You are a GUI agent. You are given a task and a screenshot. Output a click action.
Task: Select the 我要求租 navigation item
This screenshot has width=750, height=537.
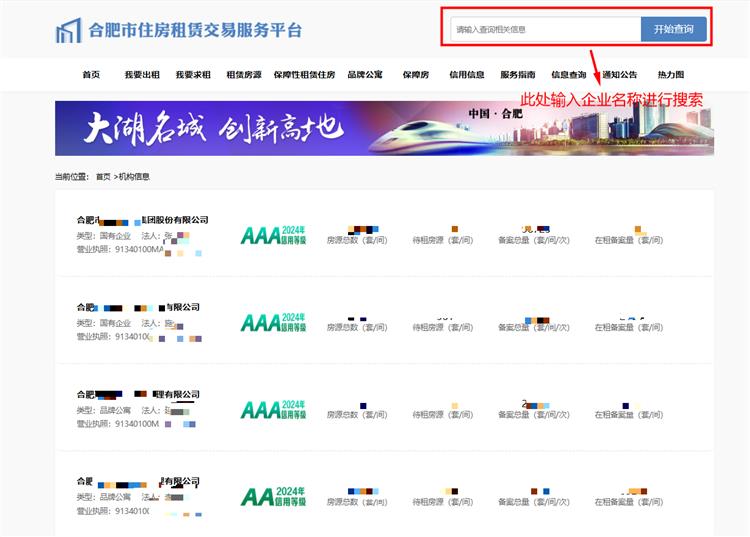click(x=193, y=75)
